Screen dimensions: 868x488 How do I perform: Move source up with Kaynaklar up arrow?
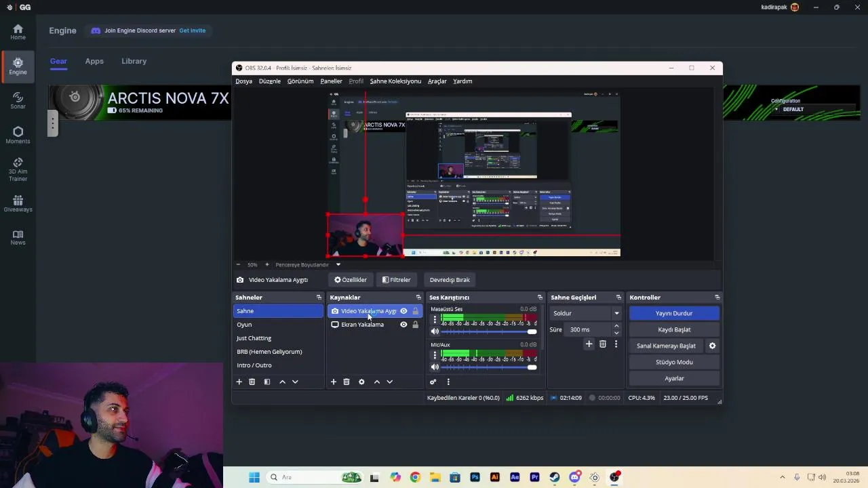coord(376,382)
